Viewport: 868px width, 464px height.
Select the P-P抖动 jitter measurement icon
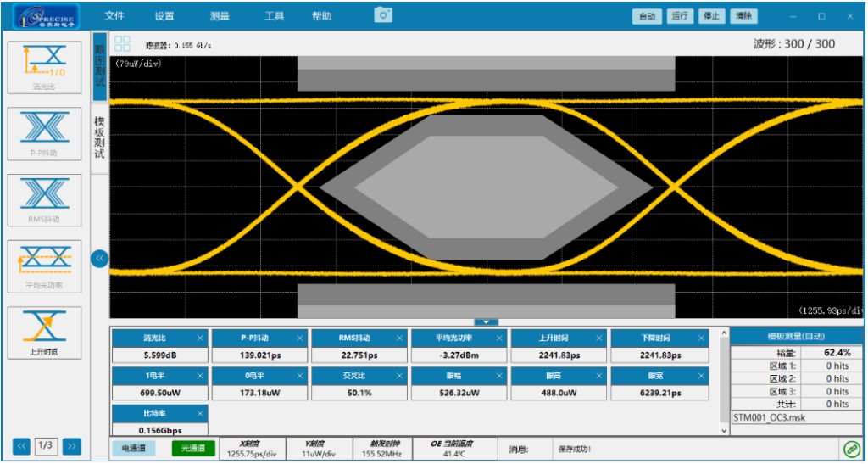(44, 132)
